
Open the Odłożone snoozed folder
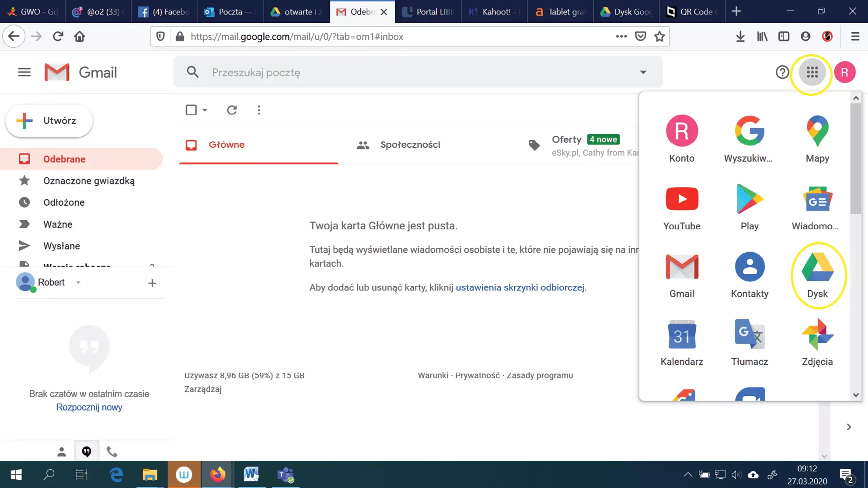pos(81,203)
